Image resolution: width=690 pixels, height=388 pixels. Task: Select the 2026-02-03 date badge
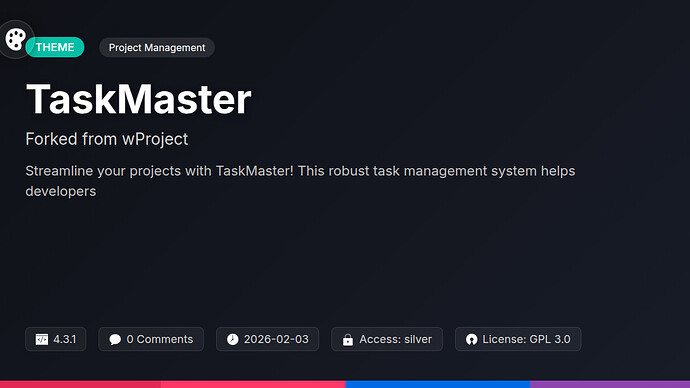click(267, 339)
